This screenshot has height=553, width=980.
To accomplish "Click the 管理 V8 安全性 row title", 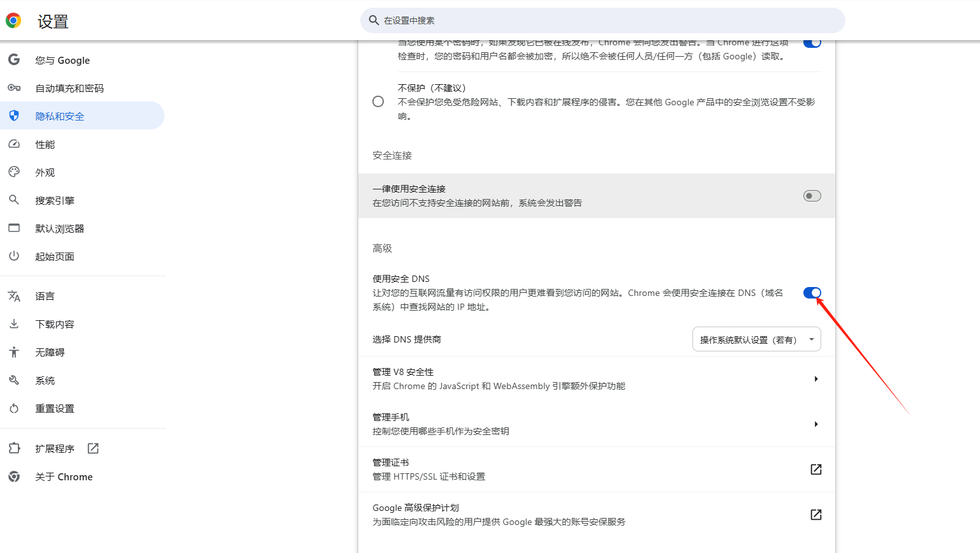I will click(403, 372).
